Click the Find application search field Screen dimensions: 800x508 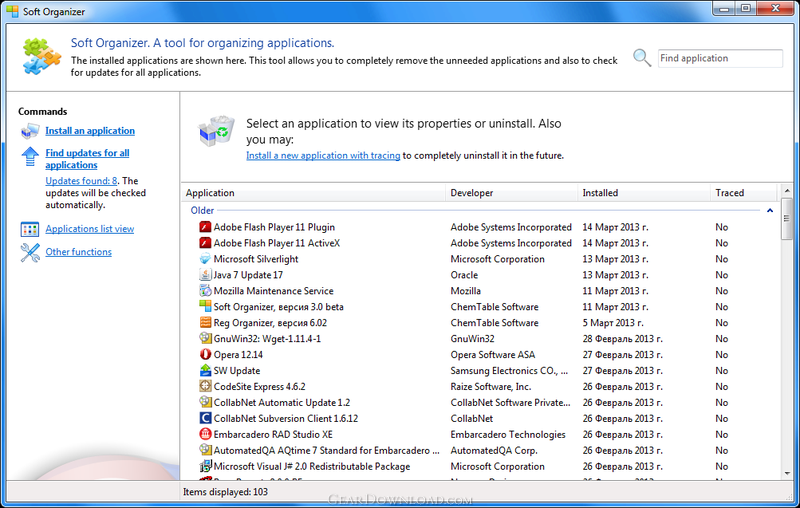click(720, 58)
